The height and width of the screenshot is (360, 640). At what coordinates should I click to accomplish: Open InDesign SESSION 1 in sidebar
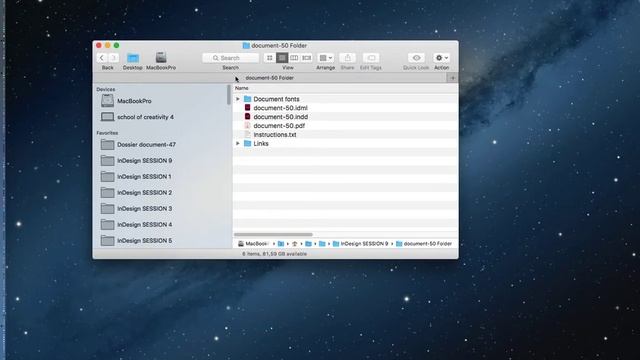click(x=144, y=177)
